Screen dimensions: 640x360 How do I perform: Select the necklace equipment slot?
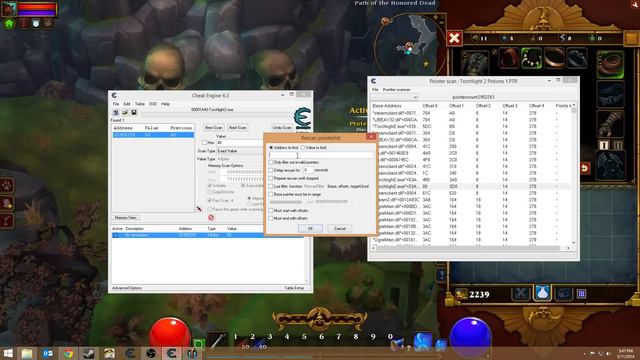(x=531, y=58)
